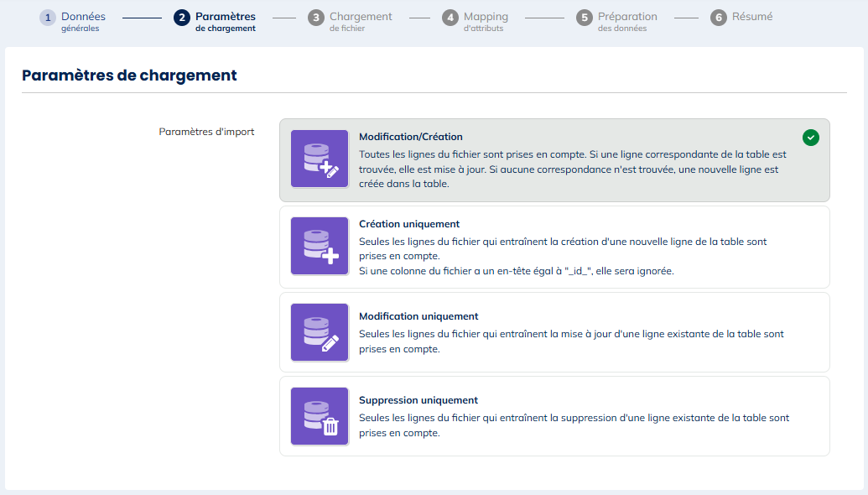868x495 pixels.
Task: Click the Modification/Création database pencil-plus icon
Action: click(x=320, y=159)
